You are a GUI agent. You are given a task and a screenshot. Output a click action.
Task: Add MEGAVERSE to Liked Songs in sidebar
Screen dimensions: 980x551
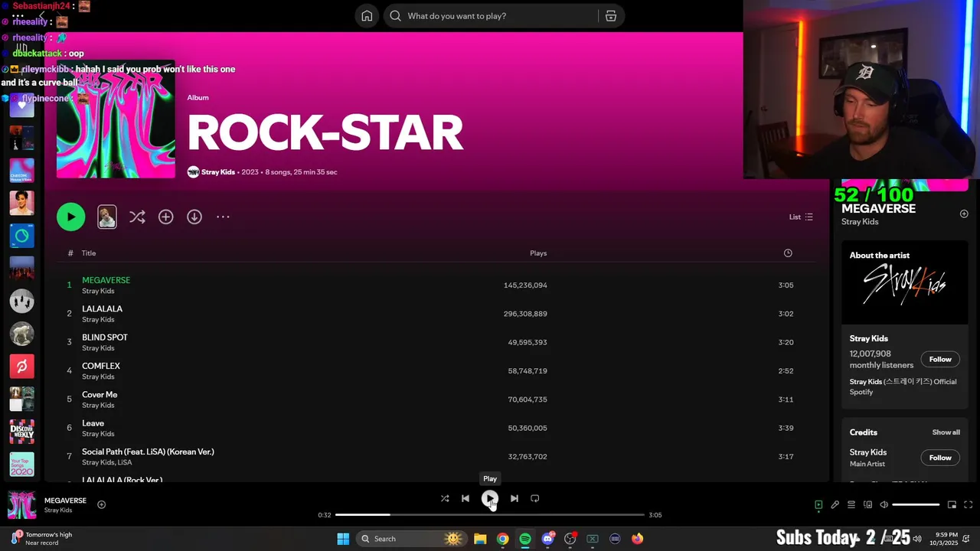(964, 214)
